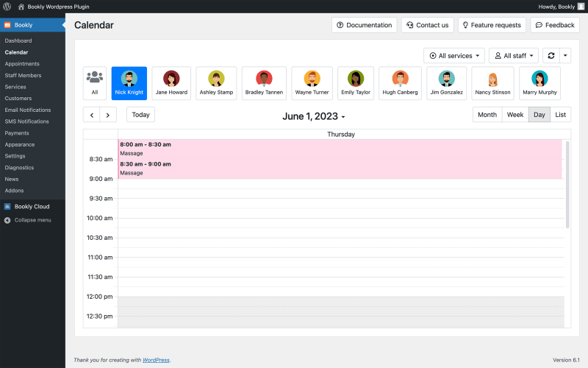
Task: Open Appearance page in sidebar
Action: pyautogui.click(x=20, y=144)
